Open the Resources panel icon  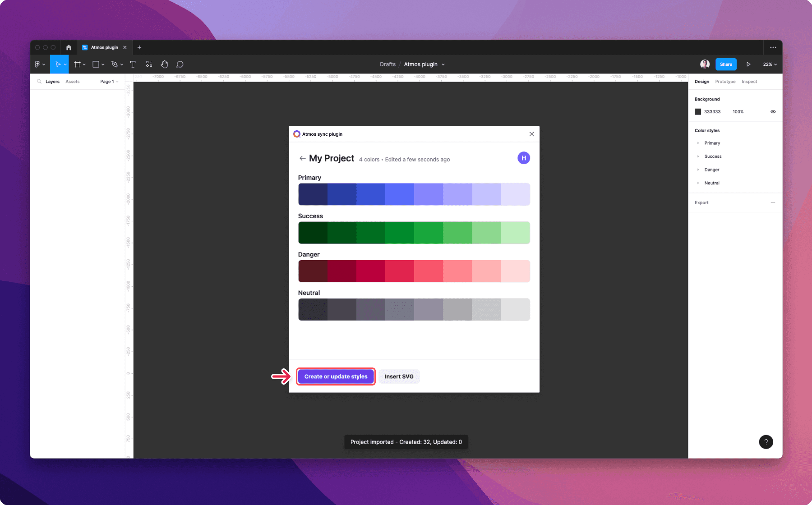coord(149,64)
